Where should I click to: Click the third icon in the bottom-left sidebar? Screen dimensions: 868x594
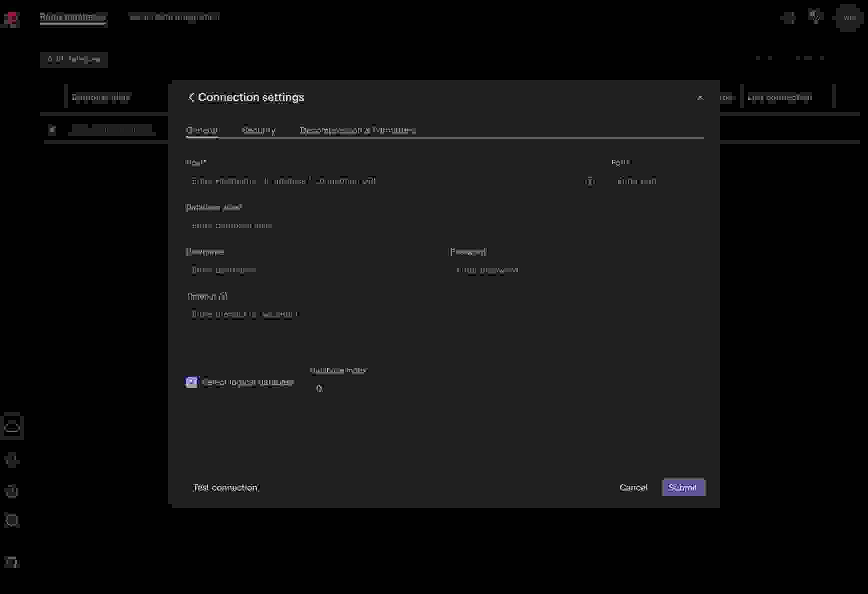(12, 491)
